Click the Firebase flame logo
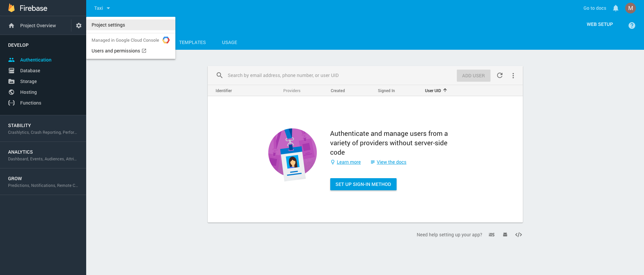Image resolution: width=644 pixels, height=275 pixels. 11,8
